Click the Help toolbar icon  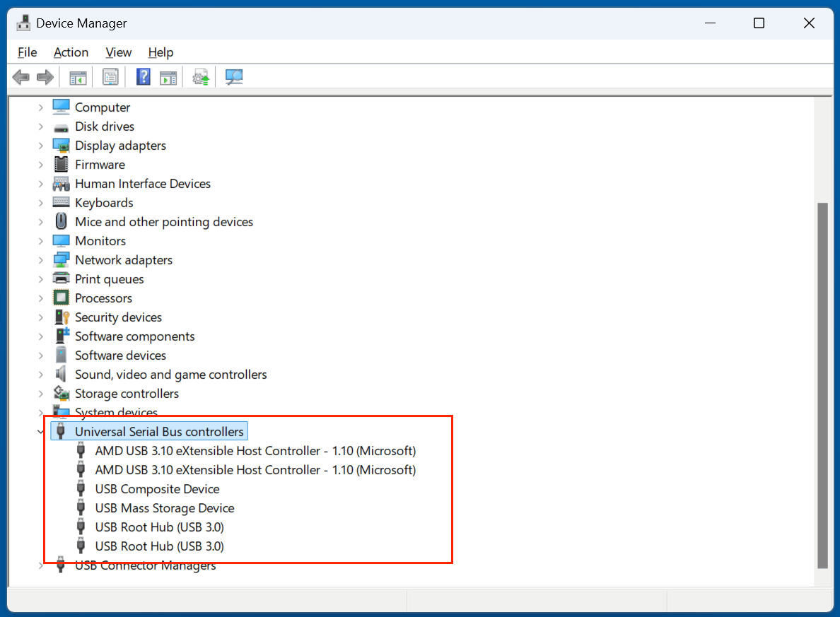[x=143, y=76]
